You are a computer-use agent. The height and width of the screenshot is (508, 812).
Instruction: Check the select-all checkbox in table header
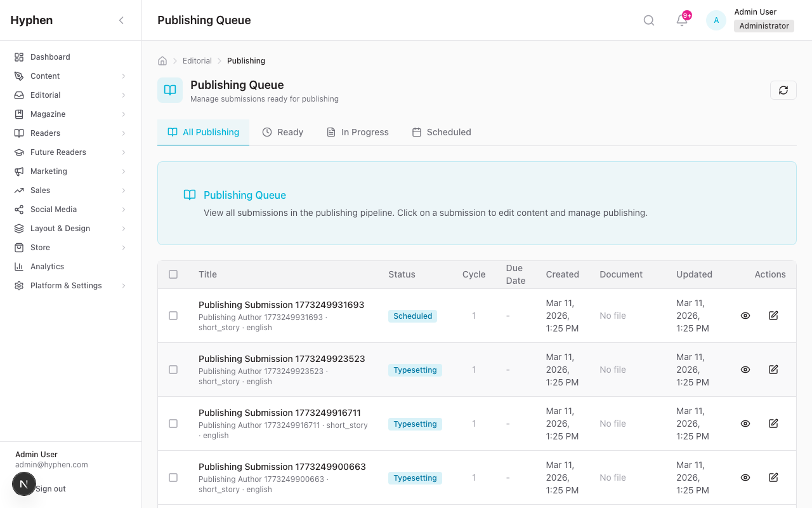(x=173, y=274)
